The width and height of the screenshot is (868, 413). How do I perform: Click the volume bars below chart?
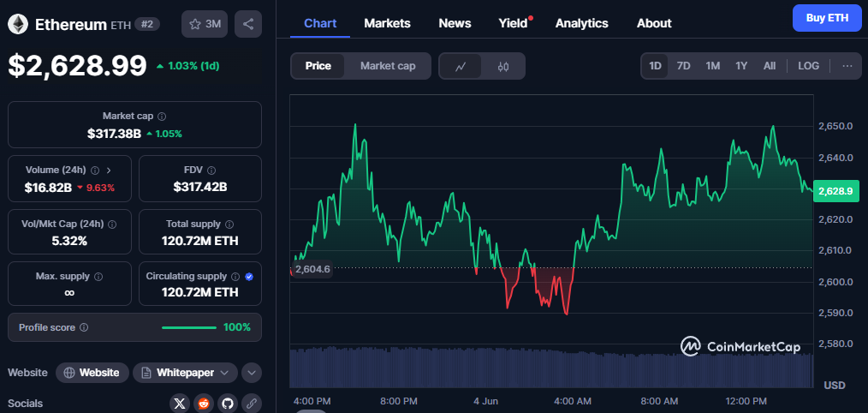551,368
